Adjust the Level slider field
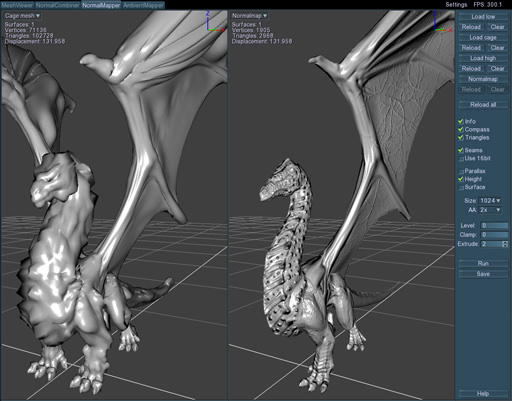512x401 pixels. (494, 226)
